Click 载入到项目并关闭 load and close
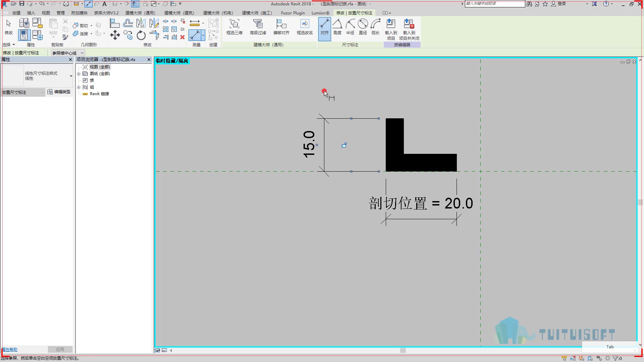644x362 pixels. [409, 29]
